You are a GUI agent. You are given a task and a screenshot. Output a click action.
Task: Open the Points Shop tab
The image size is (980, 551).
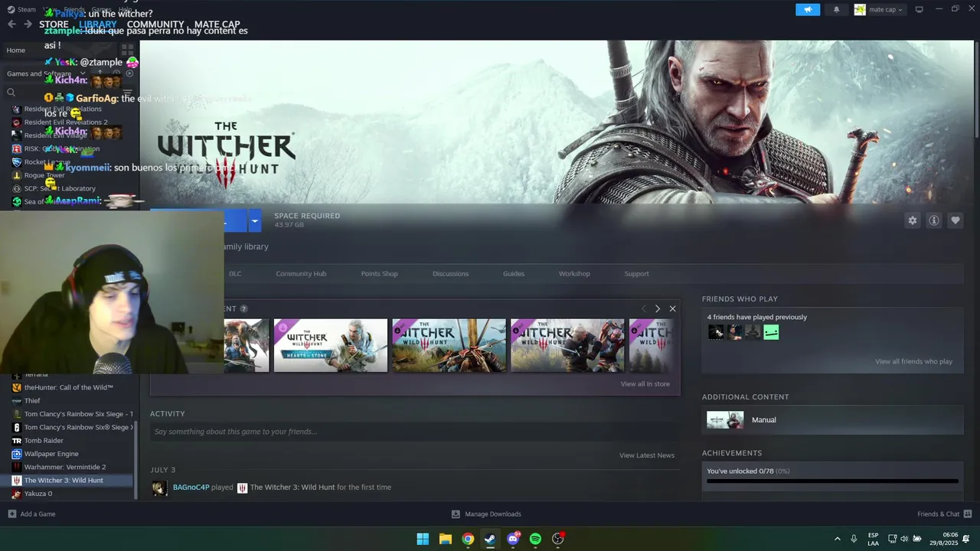click(x=379, y=273)
